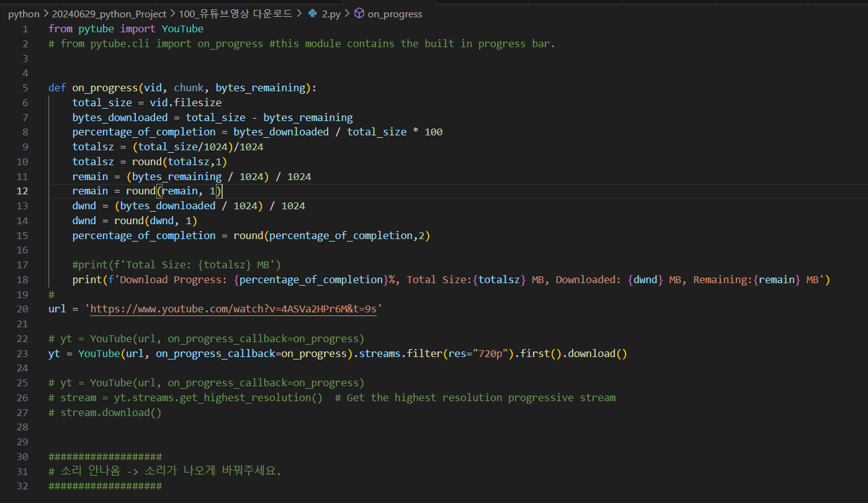
Task: Click line number 32 in the gutter
Action: (x=22, y=486)
